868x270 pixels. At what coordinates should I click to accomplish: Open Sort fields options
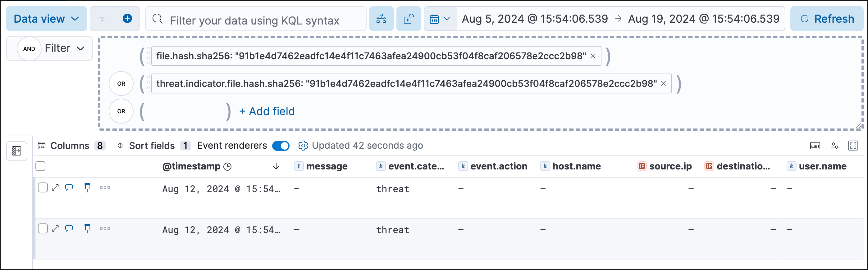[x=152, y=146]
